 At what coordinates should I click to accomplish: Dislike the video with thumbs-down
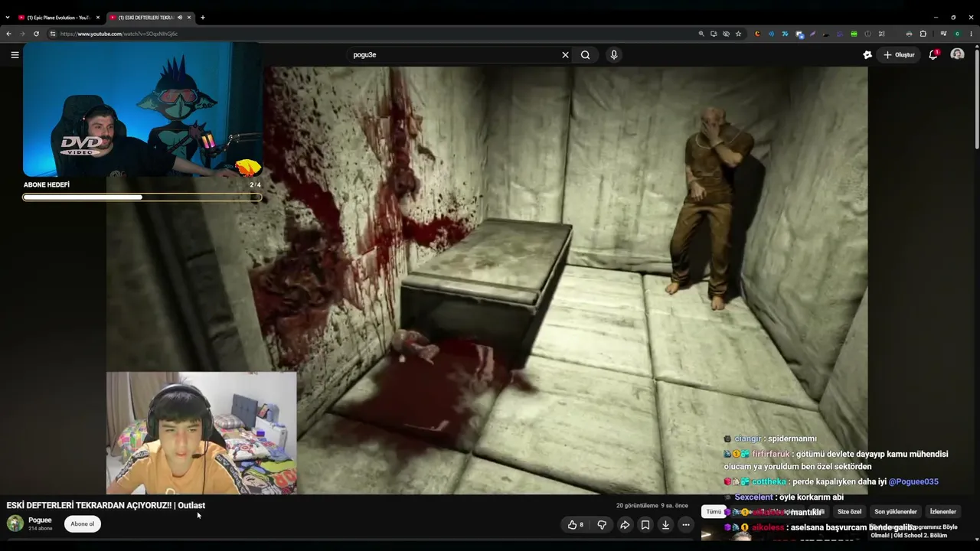pos(602,525)
